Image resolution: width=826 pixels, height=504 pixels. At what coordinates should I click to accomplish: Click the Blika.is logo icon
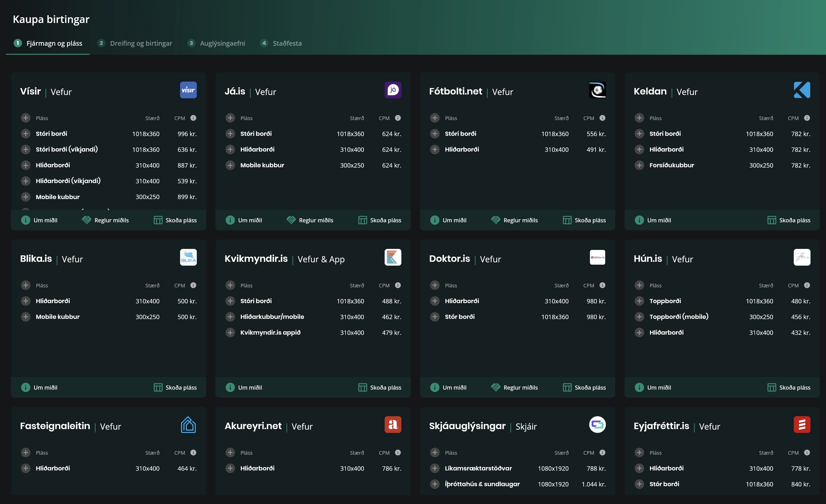(188, 257)
